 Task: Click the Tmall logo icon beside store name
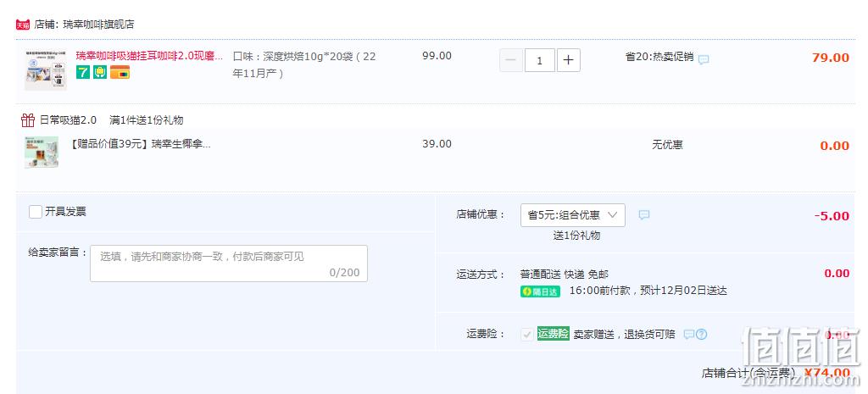tap(23, 25)
